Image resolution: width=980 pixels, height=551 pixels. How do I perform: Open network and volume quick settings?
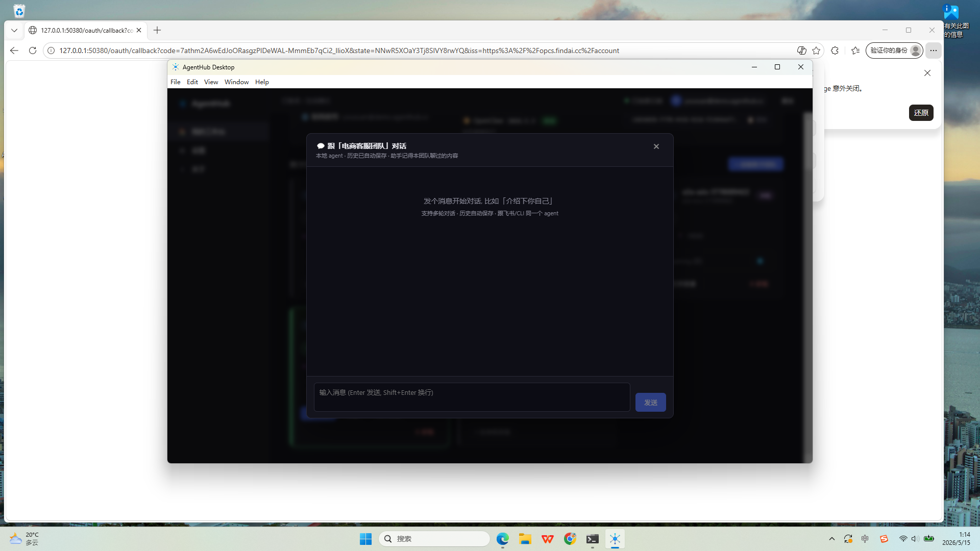[916, 539]
